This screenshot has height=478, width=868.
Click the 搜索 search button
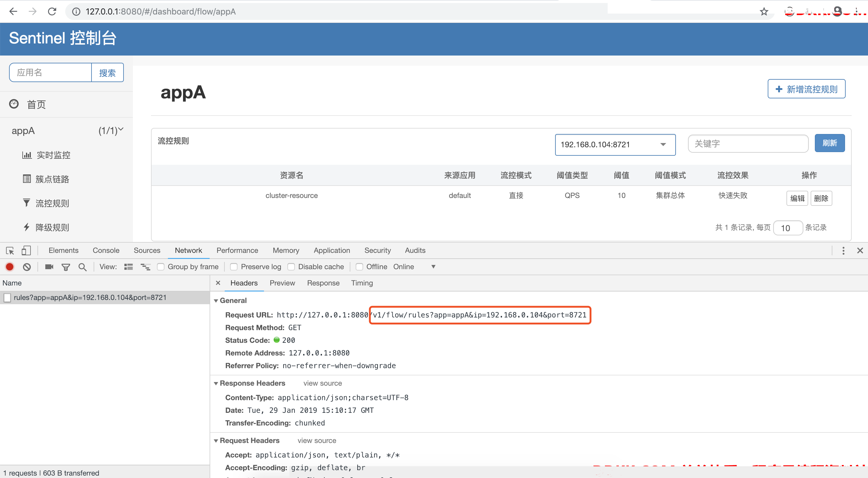click(x=108, y=72)
